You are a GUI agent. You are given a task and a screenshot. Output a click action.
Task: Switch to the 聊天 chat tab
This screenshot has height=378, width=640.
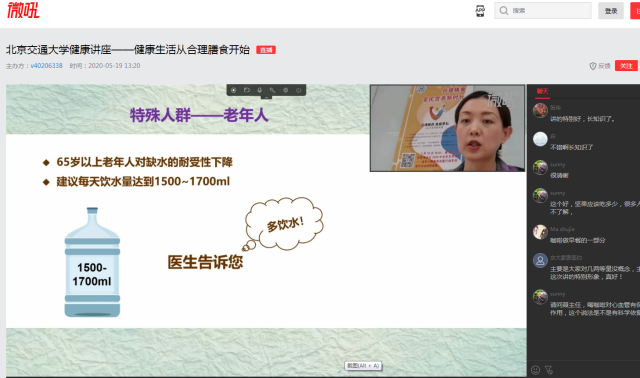[542, 91]
